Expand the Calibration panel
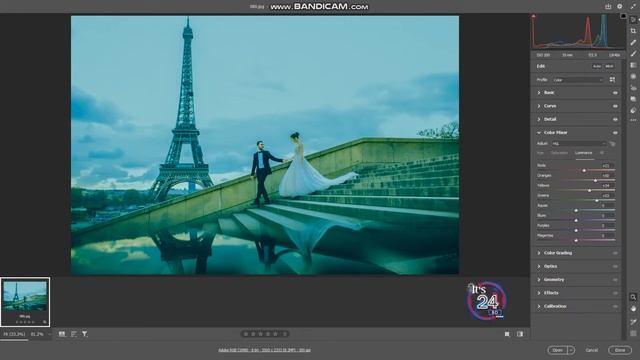Screen dimensions: 640x360 539,306
